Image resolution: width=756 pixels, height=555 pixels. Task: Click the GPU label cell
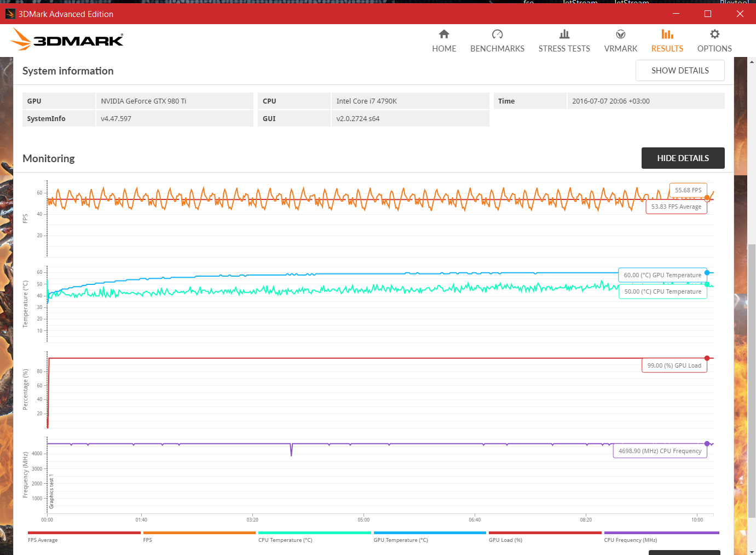pos(59,101)
